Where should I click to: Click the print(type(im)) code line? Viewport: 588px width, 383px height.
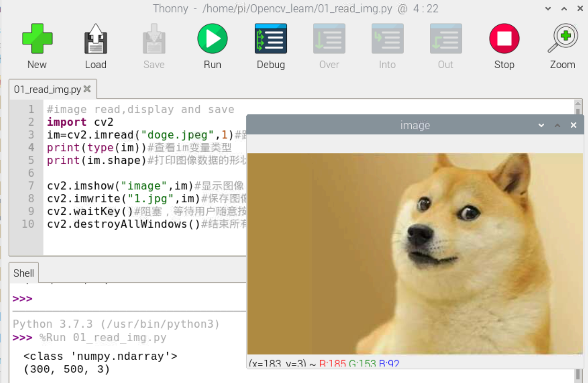tap(97, 148)
